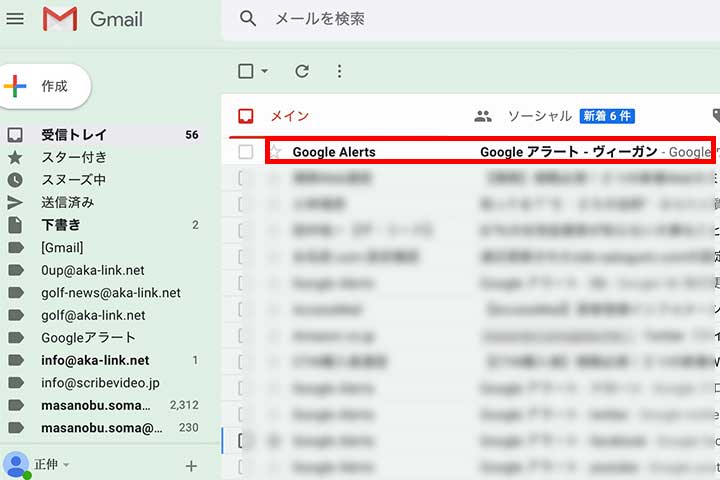Select the info@aka-link.net label
This screenshot has height=480, width=720.
(95, 360)
